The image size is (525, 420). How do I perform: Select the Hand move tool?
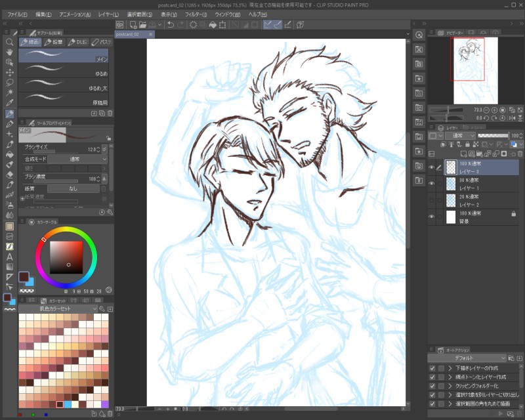(9, 52)
